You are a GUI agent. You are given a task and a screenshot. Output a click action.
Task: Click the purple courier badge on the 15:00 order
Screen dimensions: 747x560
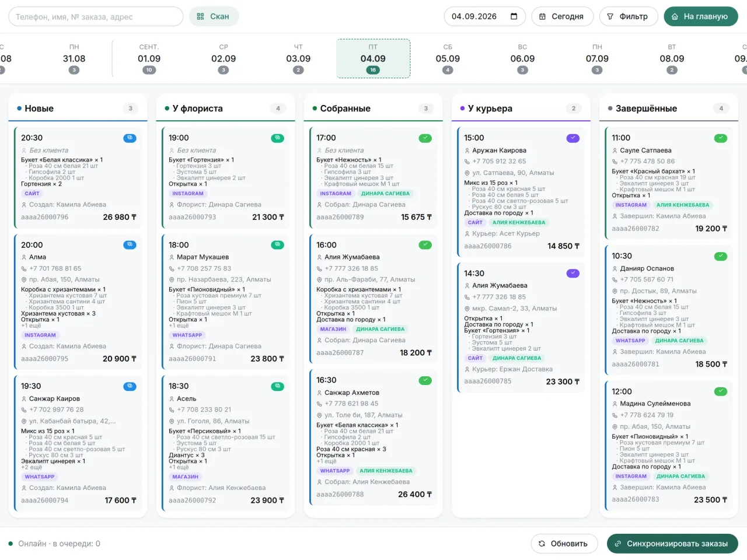pyautogui.click(x=573, y=138)
